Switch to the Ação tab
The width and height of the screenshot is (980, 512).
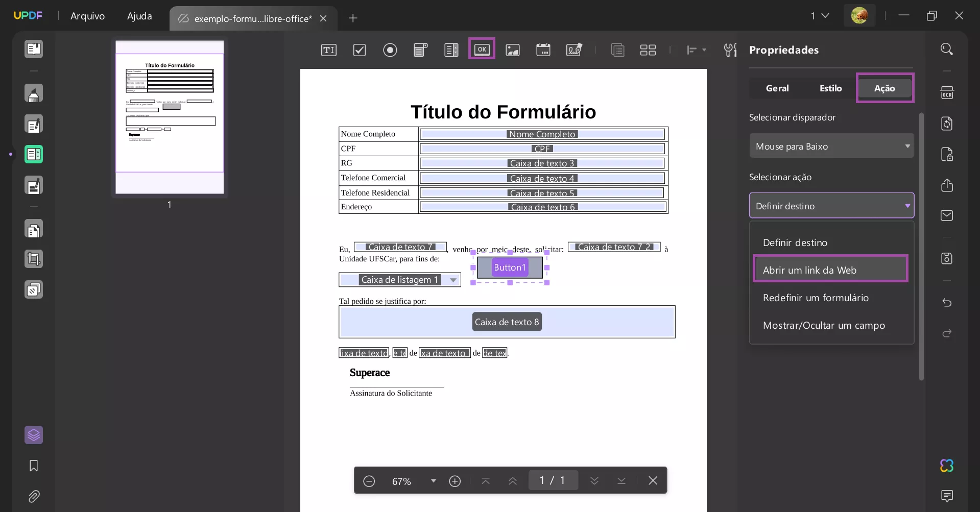[x=885, y=88]
